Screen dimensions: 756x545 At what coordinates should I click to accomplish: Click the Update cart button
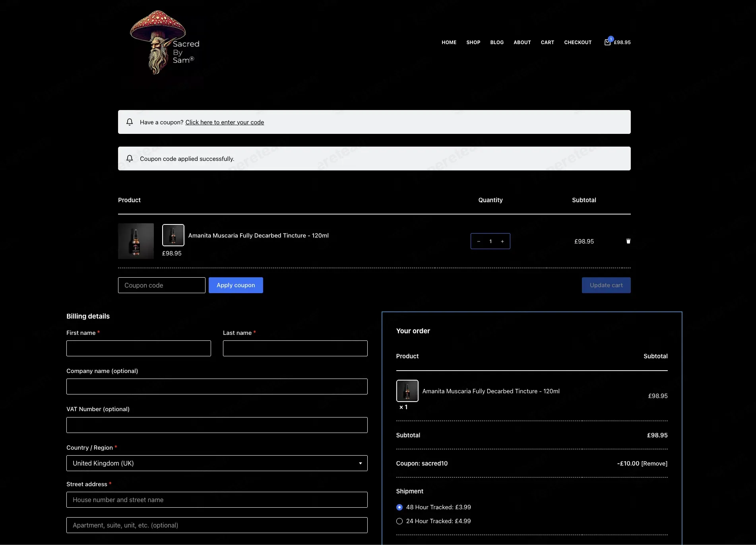tap(606, 285)
